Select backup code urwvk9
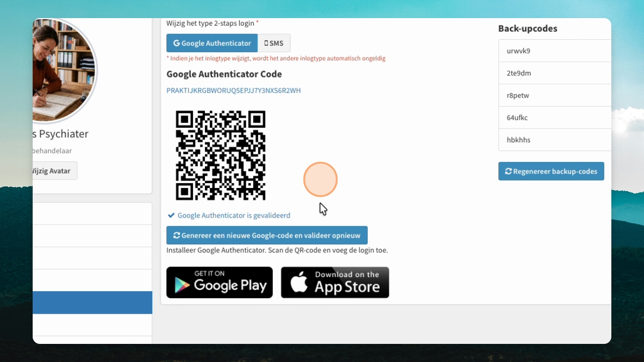The height and width of the screenshot is (362, 644). pyautogui.click(x=555, y=51)
